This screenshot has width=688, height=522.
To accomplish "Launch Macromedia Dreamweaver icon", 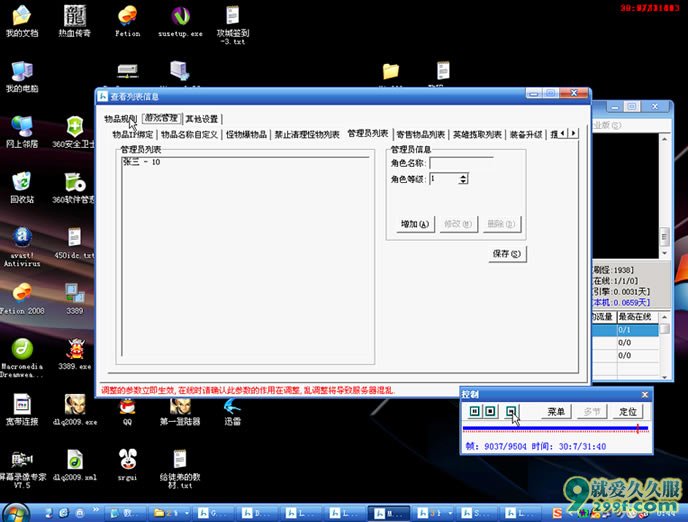I will point(22,358).
